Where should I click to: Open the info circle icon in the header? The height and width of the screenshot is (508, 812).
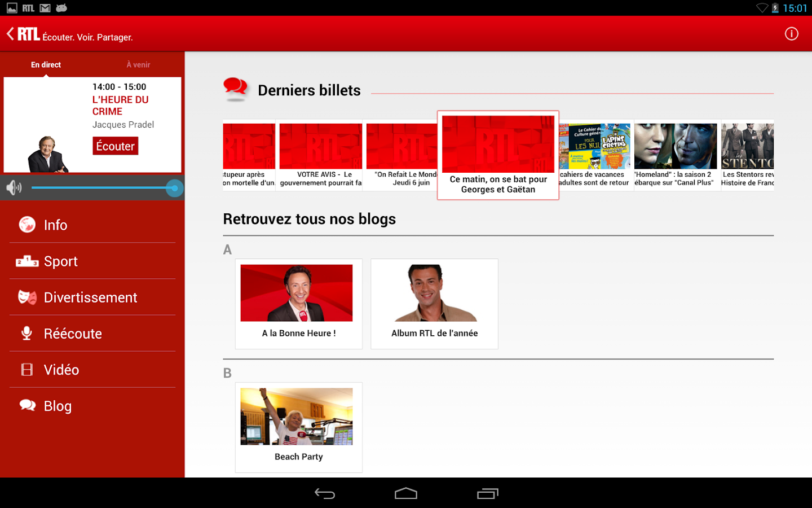792,34
